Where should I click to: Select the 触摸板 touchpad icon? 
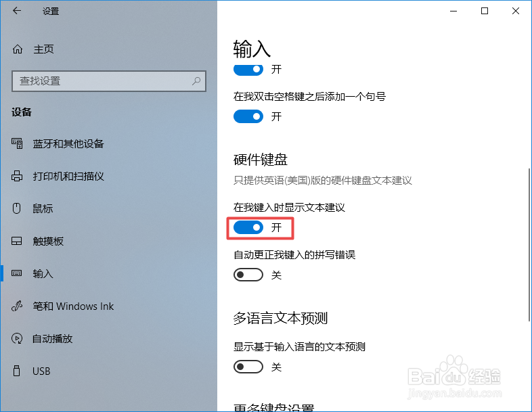(x=17, y=241)
